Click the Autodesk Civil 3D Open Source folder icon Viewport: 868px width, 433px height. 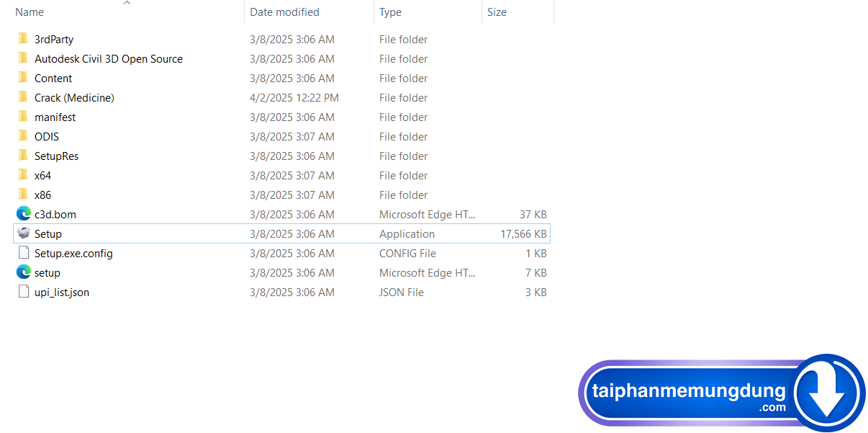(23, 58)
